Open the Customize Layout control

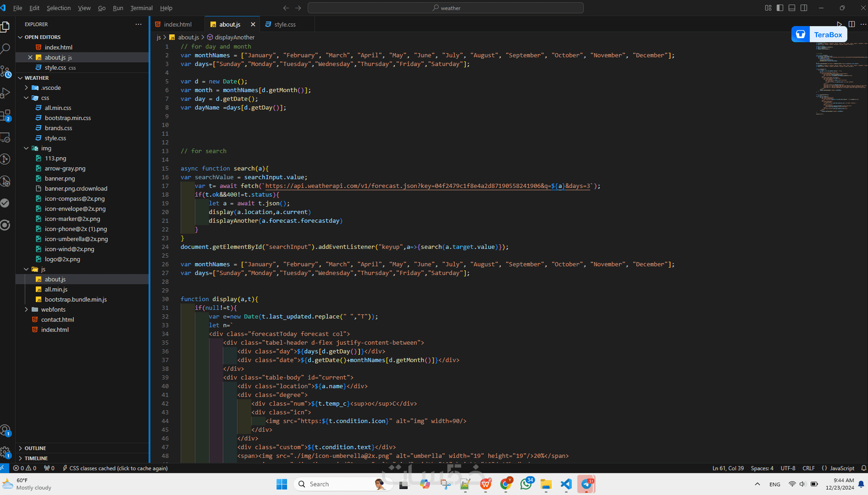pyautogui.click(x=767, y=8)
